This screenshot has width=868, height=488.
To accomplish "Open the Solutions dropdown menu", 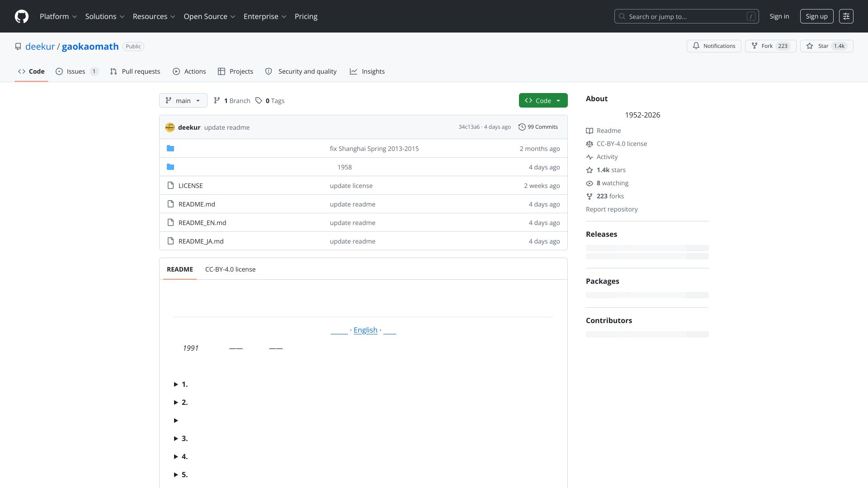I will coord(105,16).
